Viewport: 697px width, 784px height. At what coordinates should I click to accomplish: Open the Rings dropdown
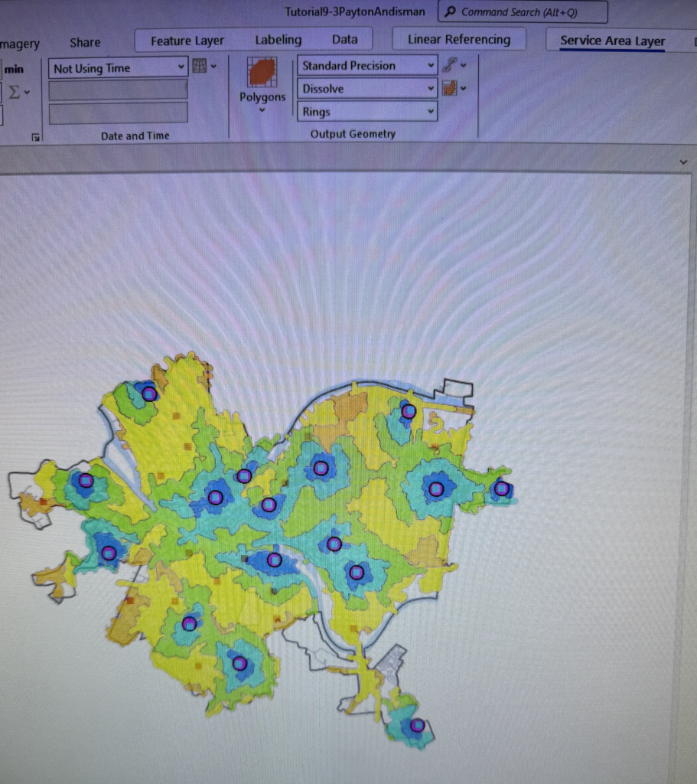click(x=366, y=112)
